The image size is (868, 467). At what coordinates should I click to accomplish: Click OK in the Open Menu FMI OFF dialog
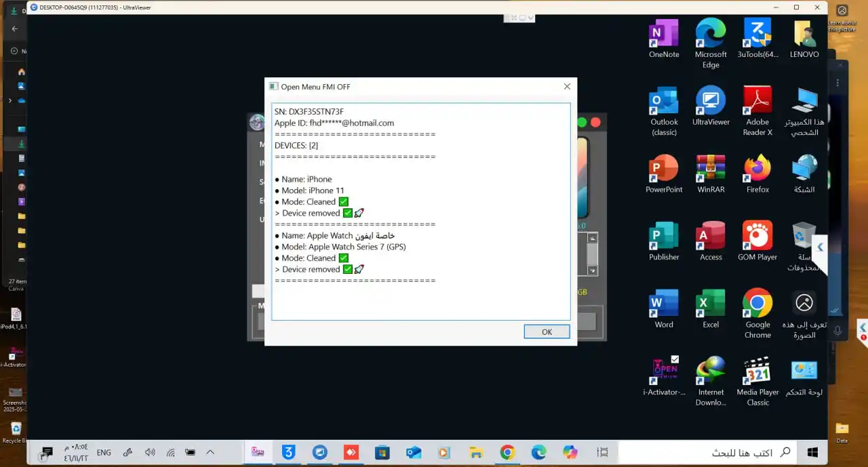(547, 331)
